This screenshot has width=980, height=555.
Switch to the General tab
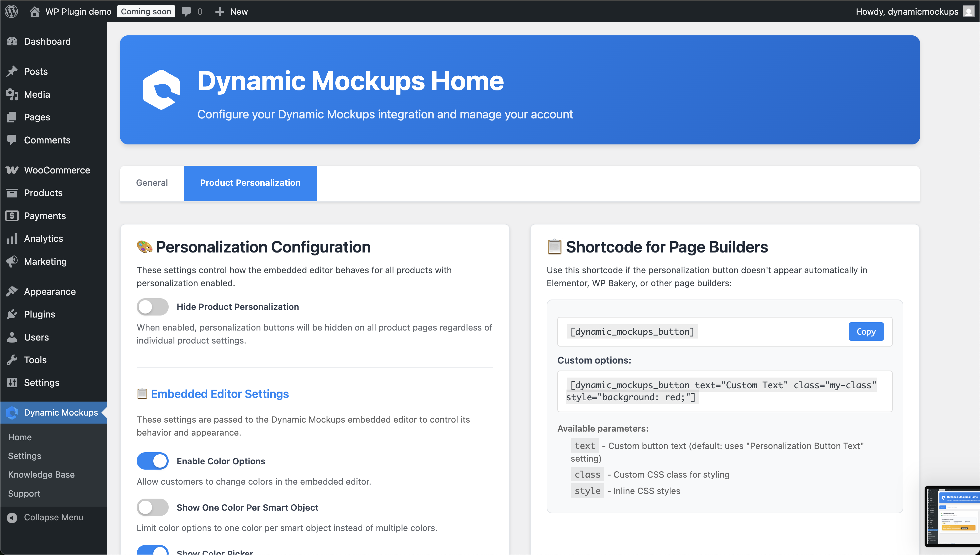point(152,183)
